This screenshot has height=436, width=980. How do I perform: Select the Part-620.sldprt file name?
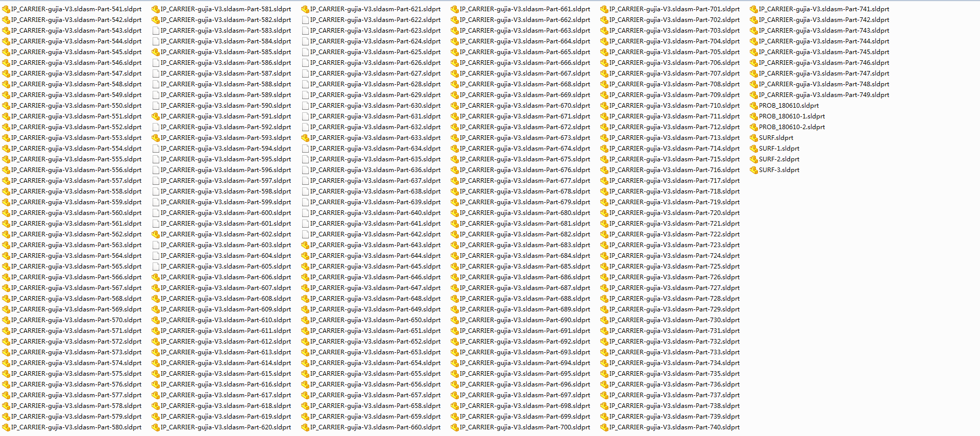coord(226,427)
